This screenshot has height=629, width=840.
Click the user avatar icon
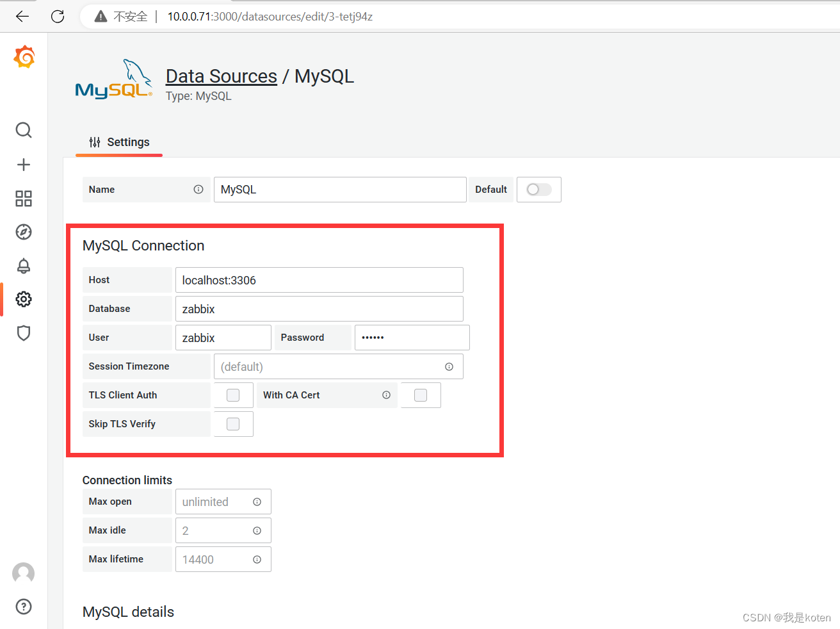coord(24,573)
